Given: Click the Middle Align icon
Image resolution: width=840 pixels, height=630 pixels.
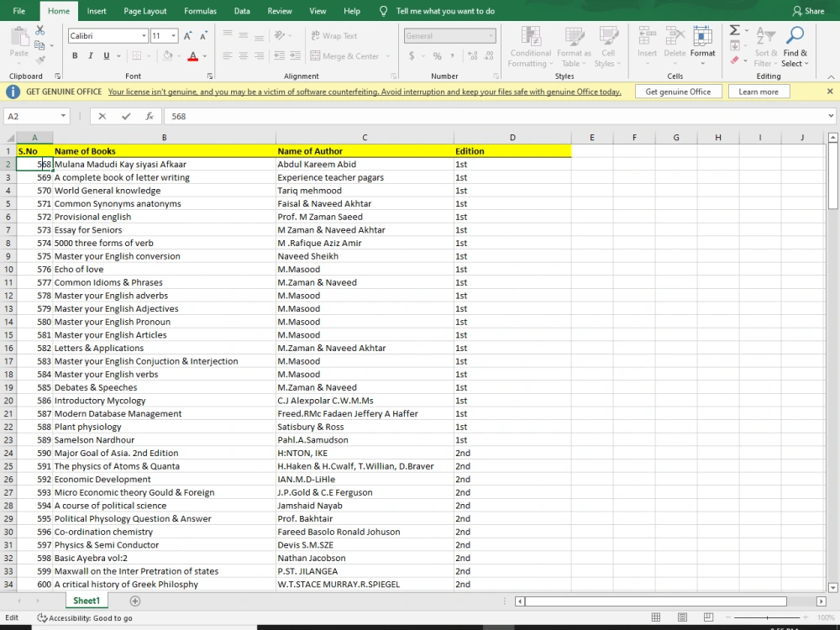Looking at the screenshot, I should [x=244, y=35].
